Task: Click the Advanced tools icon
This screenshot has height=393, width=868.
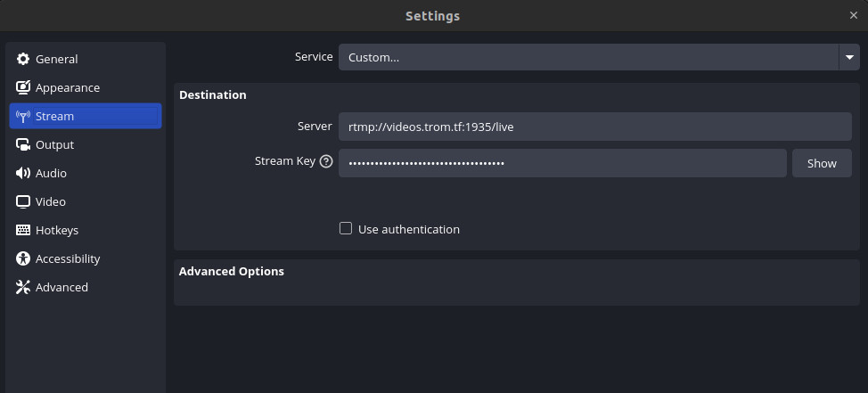Action: (x=22, y=287)
